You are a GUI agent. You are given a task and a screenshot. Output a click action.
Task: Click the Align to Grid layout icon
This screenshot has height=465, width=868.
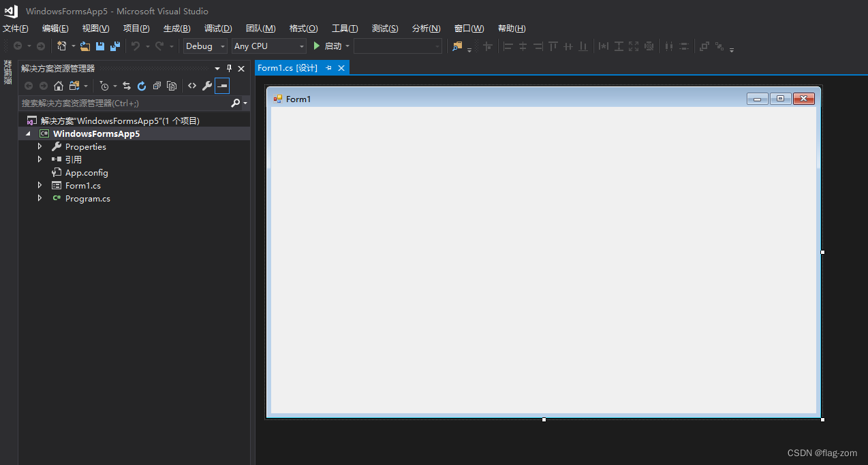point(487,46)
